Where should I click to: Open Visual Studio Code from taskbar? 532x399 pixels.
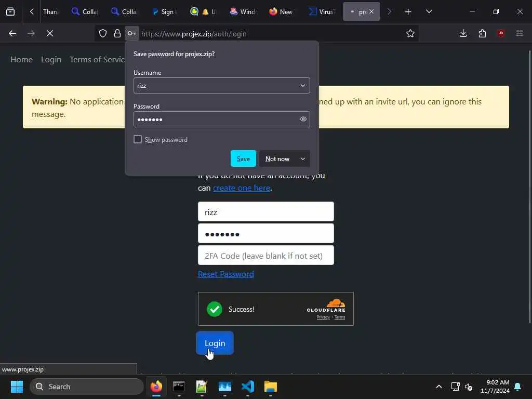(x=248, y=387)
